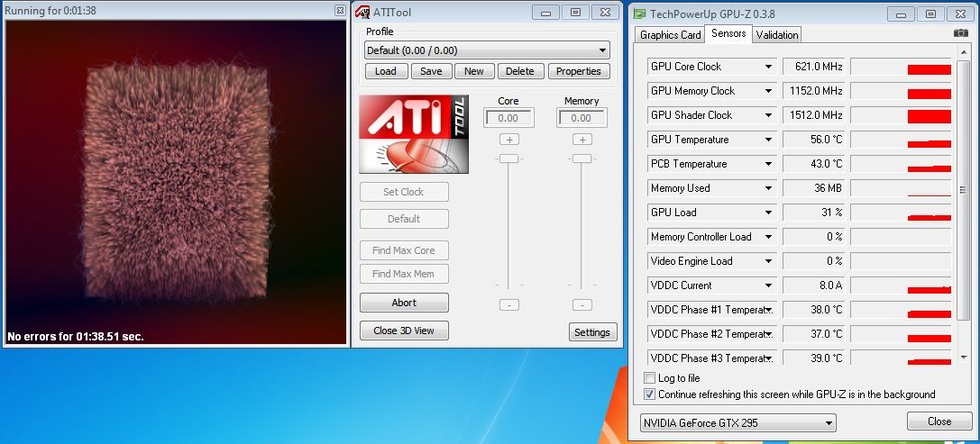The width and height of the screenshot is (980, 444).
Task: Click the GPU Load history graph
Action: (902, 213)
